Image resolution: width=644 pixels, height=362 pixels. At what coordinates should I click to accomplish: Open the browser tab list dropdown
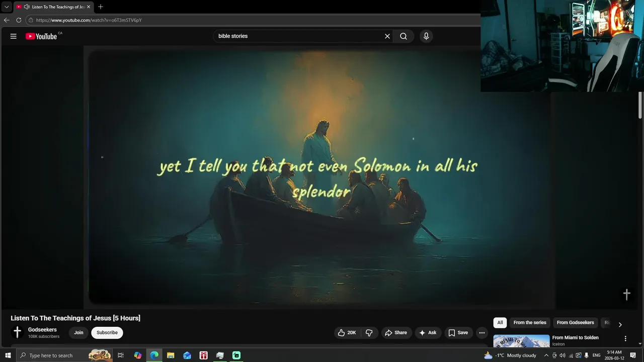[x=7, y=7]
